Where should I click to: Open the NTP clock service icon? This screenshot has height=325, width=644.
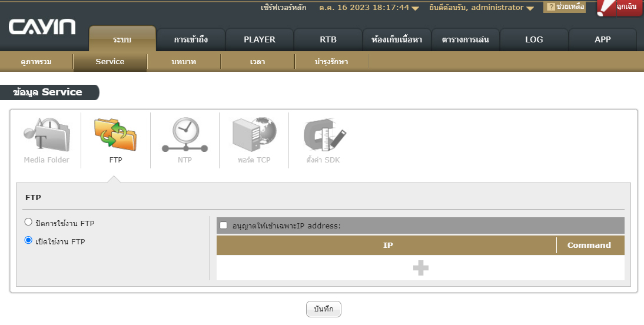(185, 134)
